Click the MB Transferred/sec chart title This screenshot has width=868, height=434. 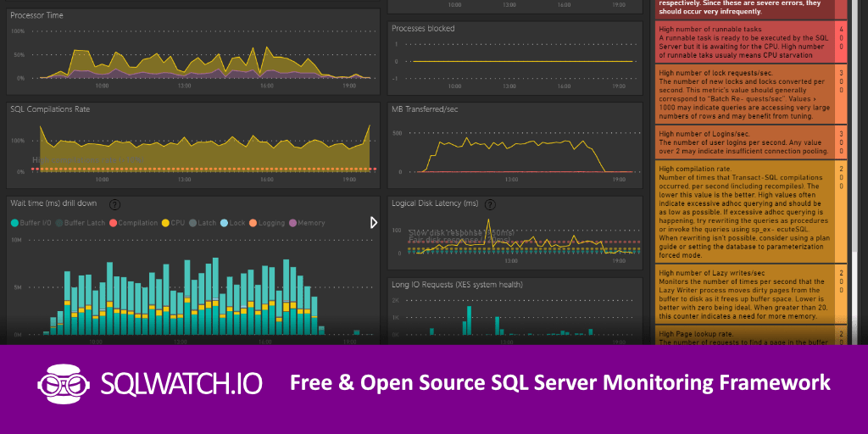click(427, 109)
